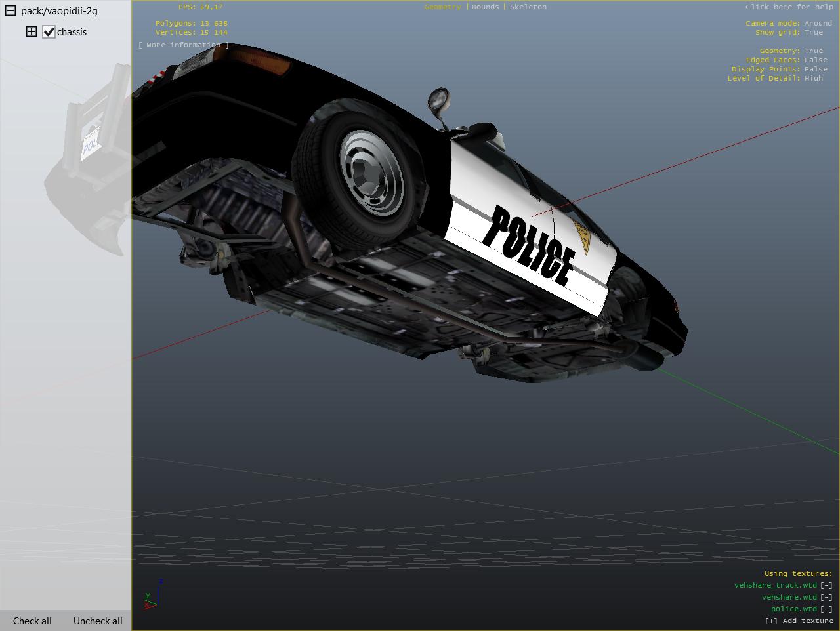Toggle the Display Points False value
Image resolution: width=840 pixels, height=631 pixels.
(x=816, y=69)
